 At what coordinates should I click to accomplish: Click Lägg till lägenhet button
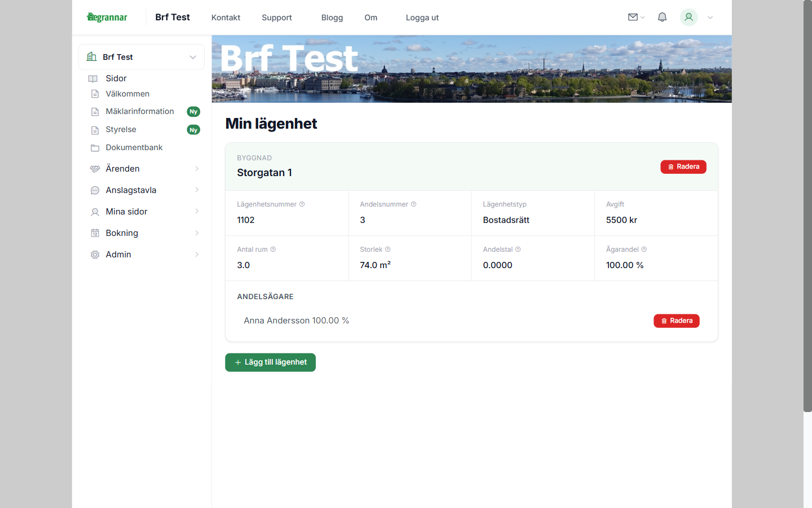point(270,362)
